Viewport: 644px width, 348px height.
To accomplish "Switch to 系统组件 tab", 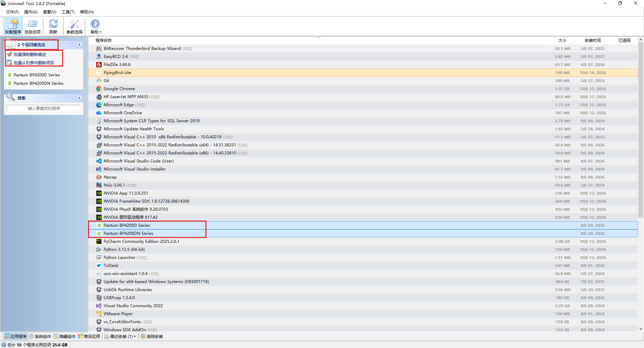I will pos(40,336).
